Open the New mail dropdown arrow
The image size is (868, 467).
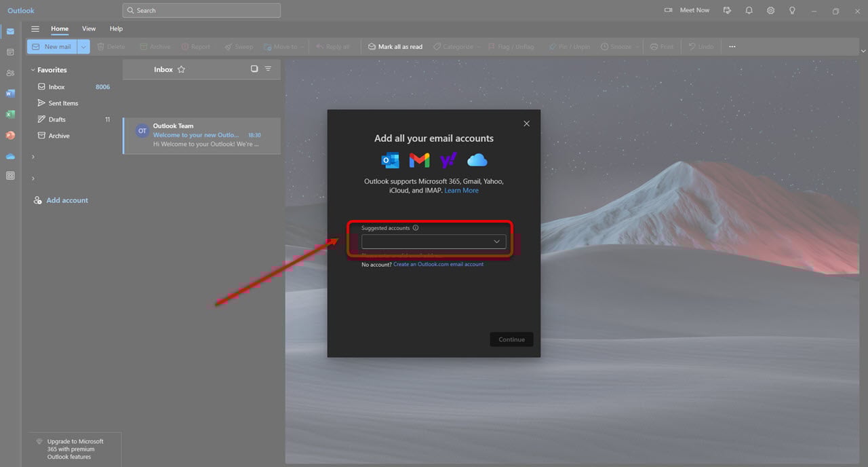click(x=83, y=47)
